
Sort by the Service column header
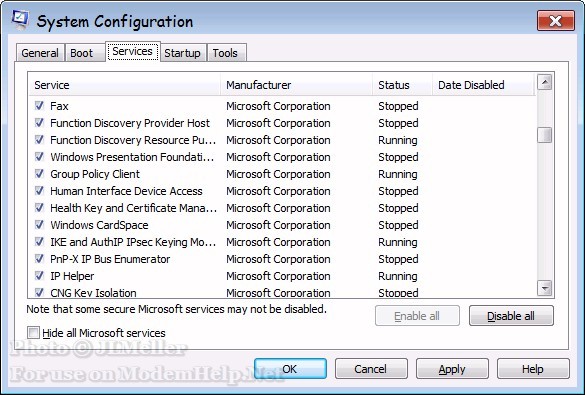click(x=125, y=85)
